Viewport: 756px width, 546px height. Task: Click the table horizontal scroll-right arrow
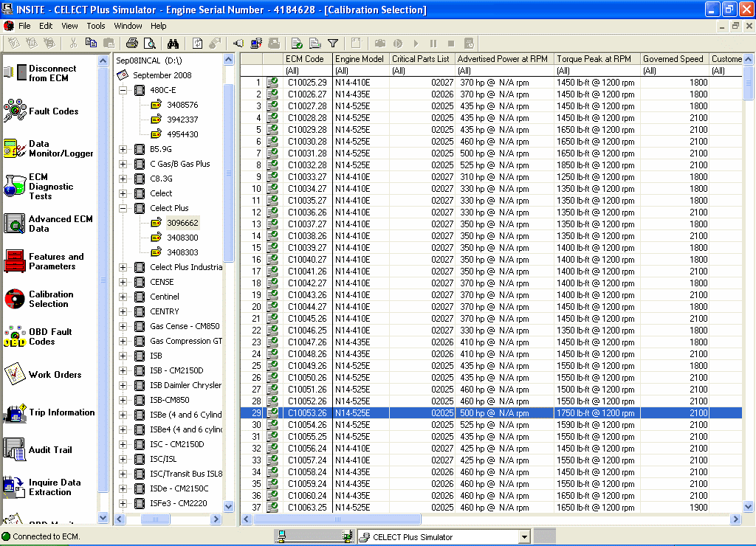(x=735, y=519)
